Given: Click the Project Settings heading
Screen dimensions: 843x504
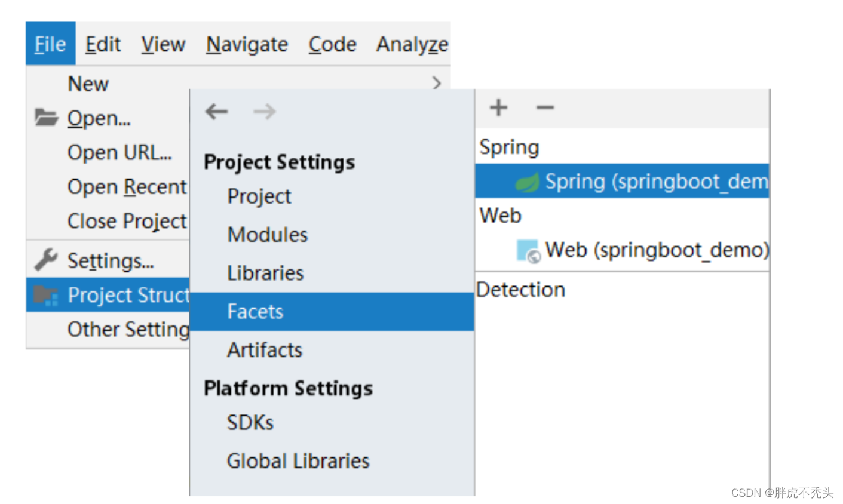Looking at the screenshot, I should coord(279,162).
